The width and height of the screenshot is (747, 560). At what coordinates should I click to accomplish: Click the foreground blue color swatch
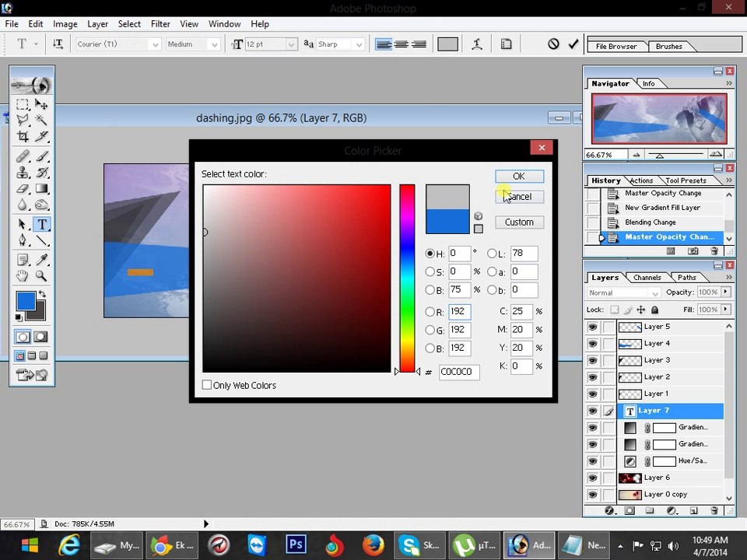click(x=26, y=301)
